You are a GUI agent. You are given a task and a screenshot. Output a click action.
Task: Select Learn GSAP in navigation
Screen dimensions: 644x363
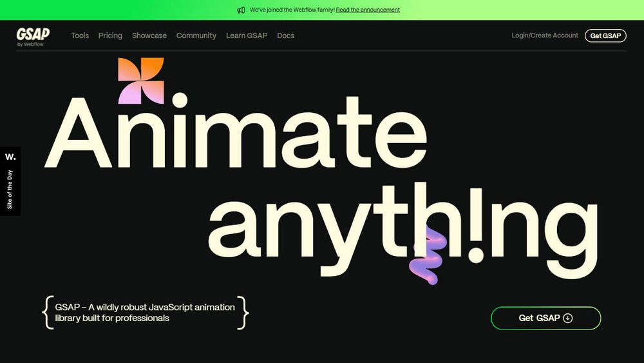[247, 35]
